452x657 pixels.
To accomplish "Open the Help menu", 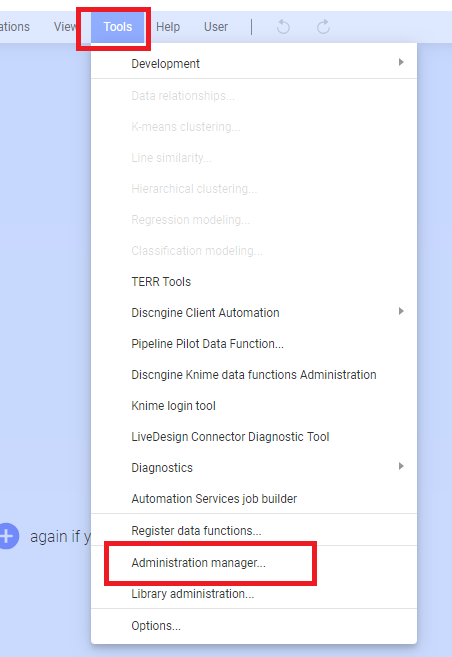I will point(168,27).
